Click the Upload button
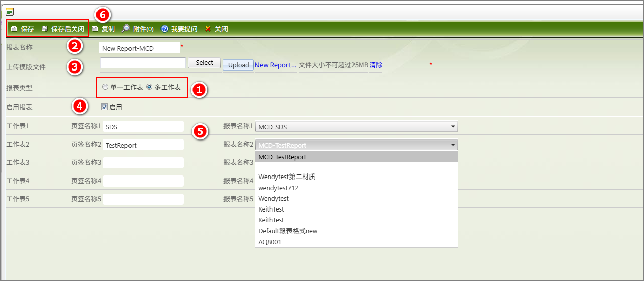Screen dimensions: 644x281 238,65
